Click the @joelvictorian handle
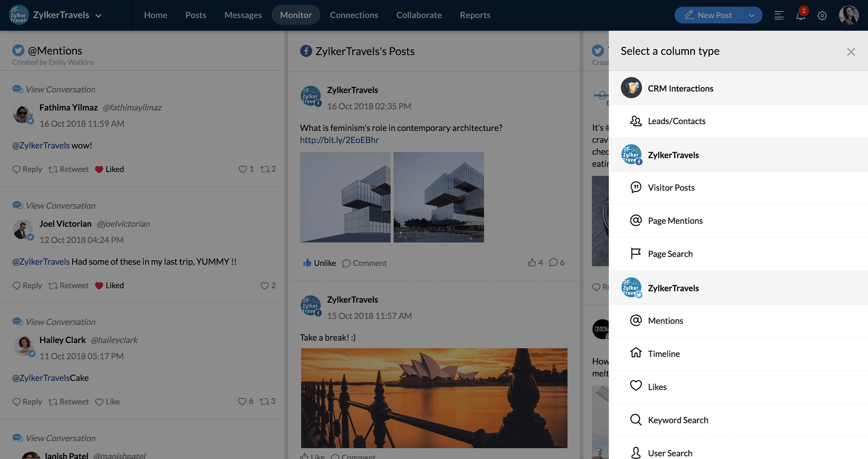The height and width of the screenshot is (459, 868). (123, 224)
